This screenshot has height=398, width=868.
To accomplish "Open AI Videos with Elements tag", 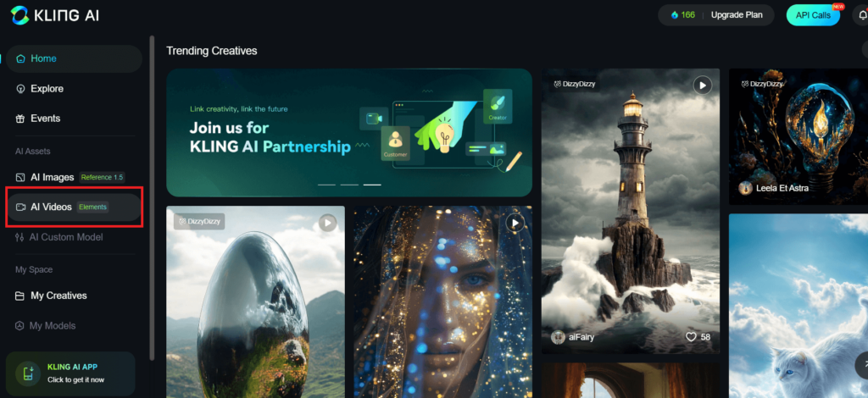I will coord(75,207).
